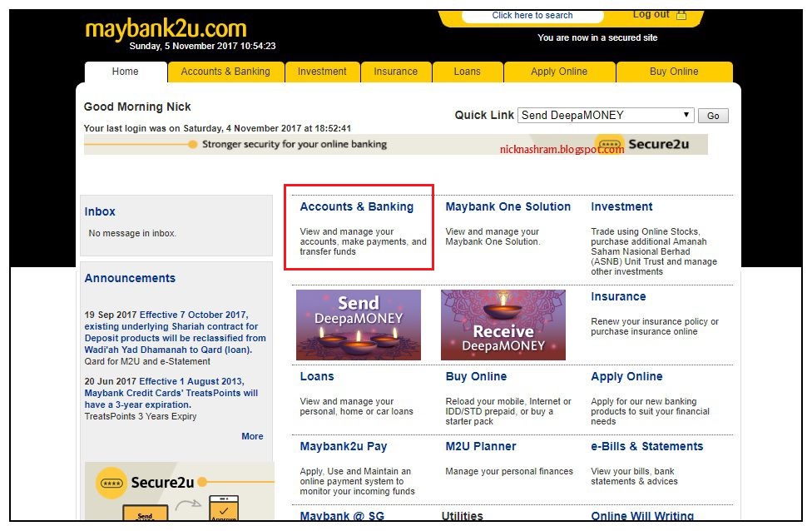
Task: Open the Maybank2u Pay link
Action: [x=344, y=447]
